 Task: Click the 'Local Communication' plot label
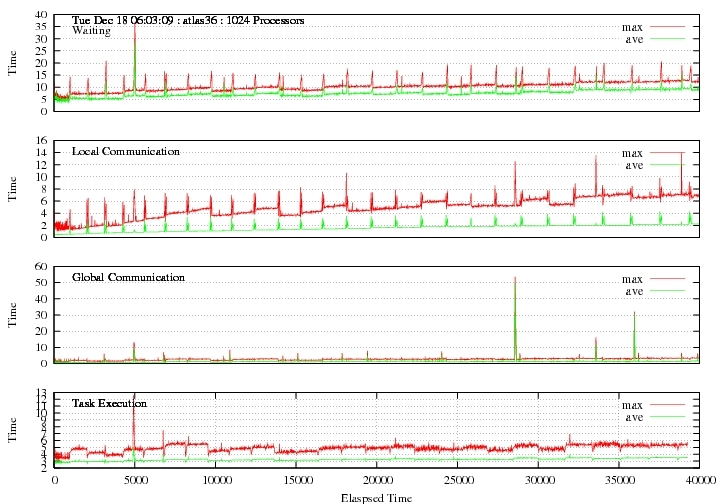tap(126, 151)
